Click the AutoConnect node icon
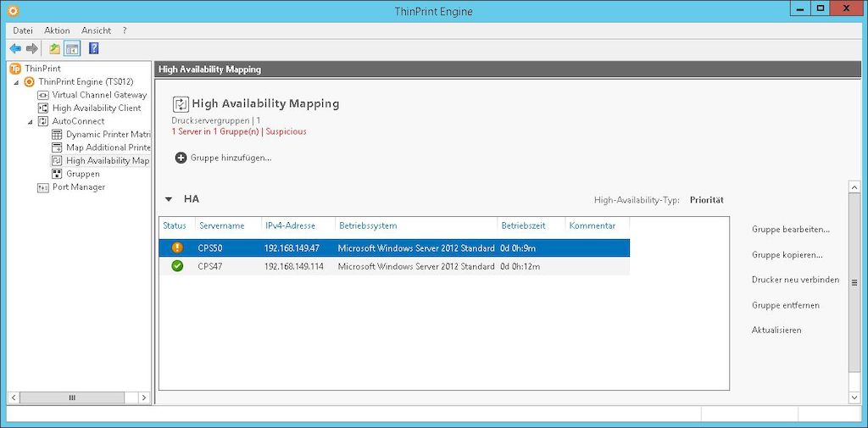This screenshot has width=868, height=428. tap(43, 121)
